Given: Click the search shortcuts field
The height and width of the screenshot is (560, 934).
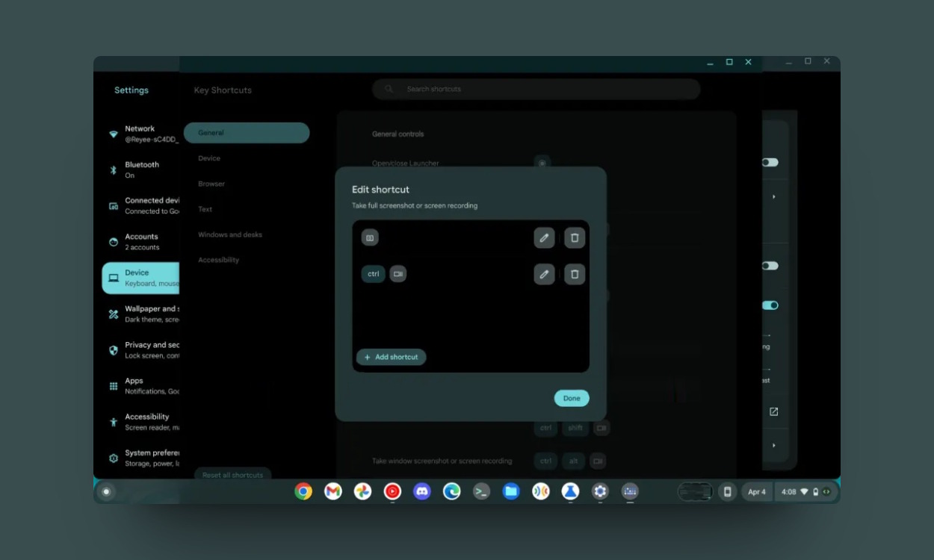Looking at the screenshot, I should click(x=536, y=88).
